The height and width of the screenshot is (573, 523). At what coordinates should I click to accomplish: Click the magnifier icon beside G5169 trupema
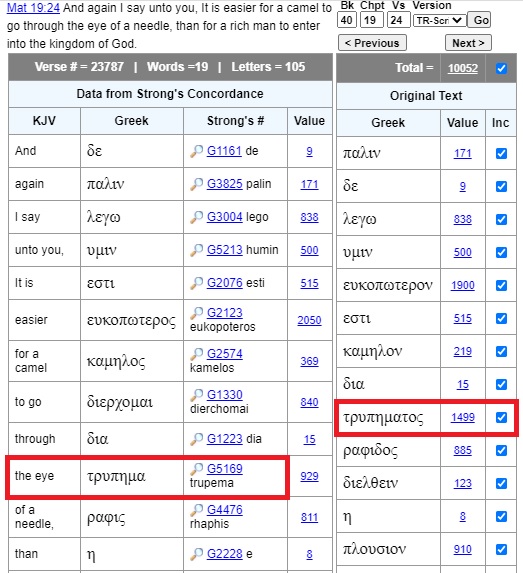coord(197,469)
